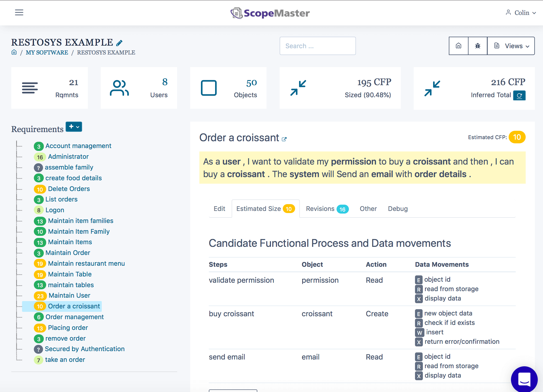Select Administrator requirement
The height and width of the screenshot is (392, 543).
pyautogui.click(x=68, y=156)
